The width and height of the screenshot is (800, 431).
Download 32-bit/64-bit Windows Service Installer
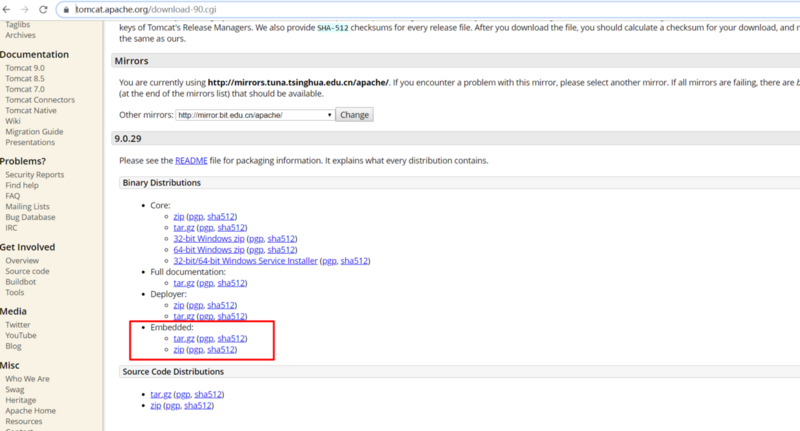tap(245, 261)
